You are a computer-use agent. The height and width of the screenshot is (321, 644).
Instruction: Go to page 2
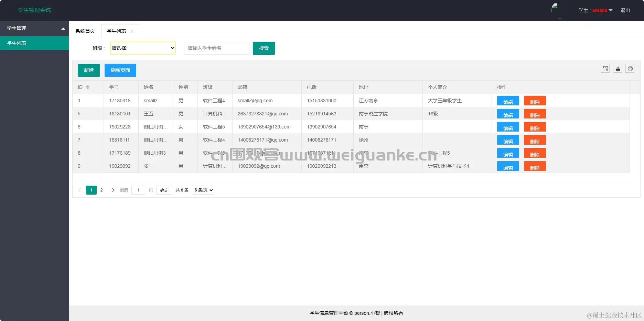tap(101, 190)
